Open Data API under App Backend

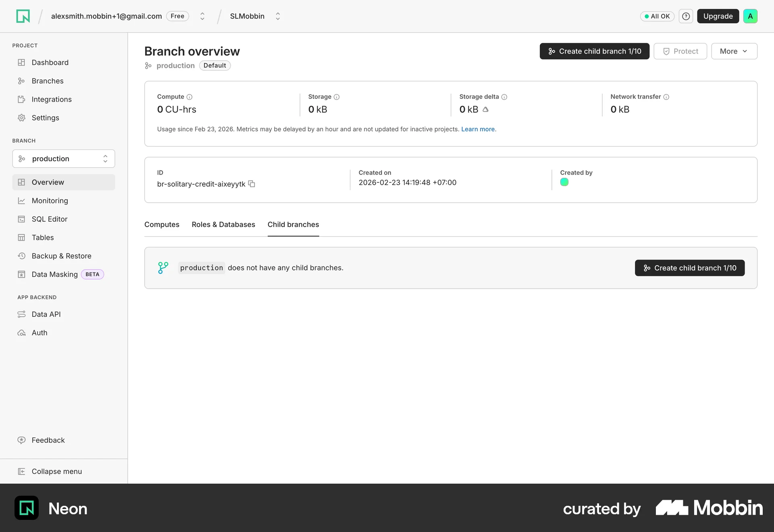(x=64, y=314)
